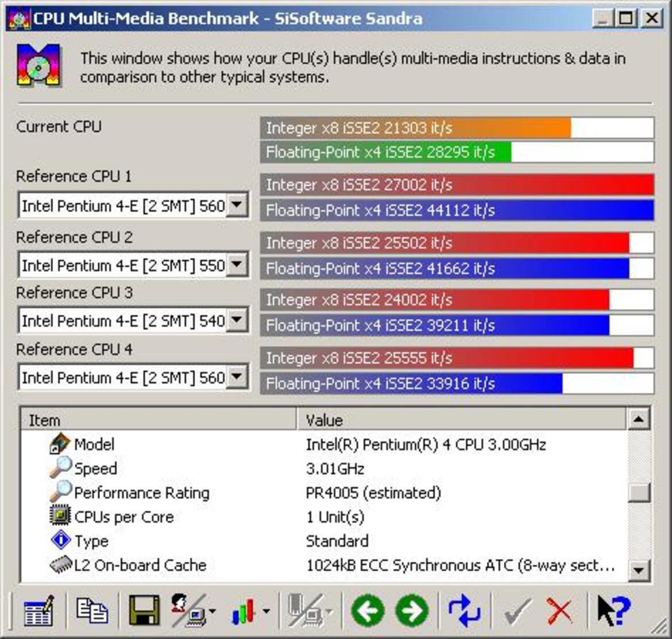Click the Multi-Media benchmark M logo icon

[38, 65]
